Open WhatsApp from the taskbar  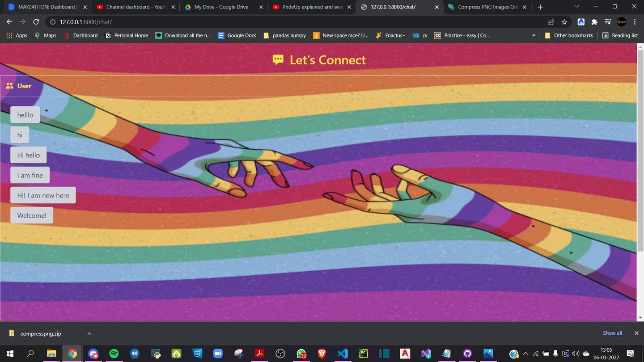pos(301,354)
